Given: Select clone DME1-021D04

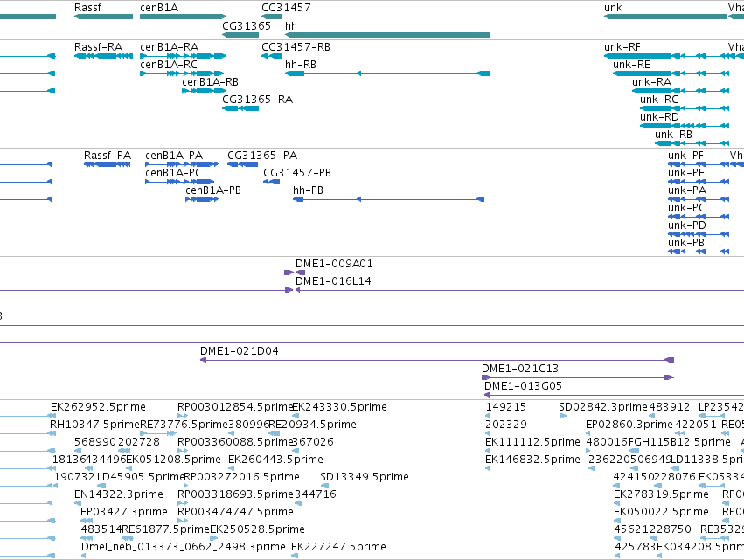Looking at the screenshot, I should [x=437, y=360].
